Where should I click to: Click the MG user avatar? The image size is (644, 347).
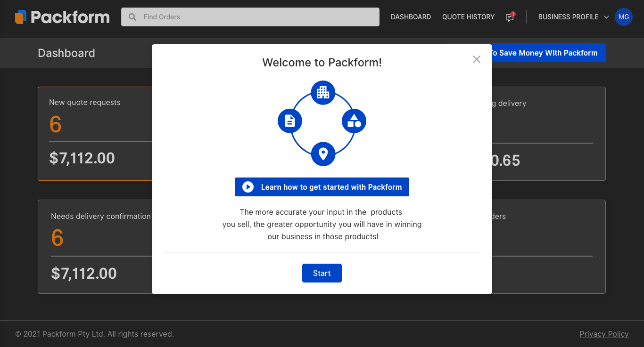point(623,17)
